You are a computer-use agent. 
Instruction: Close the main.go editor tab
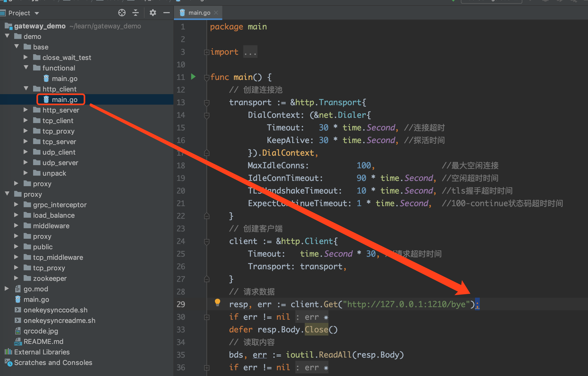pyautogui.click(x=216, y=13)
